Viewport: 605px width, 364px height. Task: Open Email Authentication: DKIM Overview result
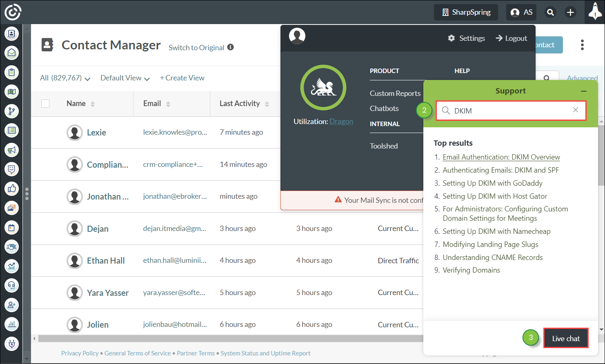(x=501, y=157)
